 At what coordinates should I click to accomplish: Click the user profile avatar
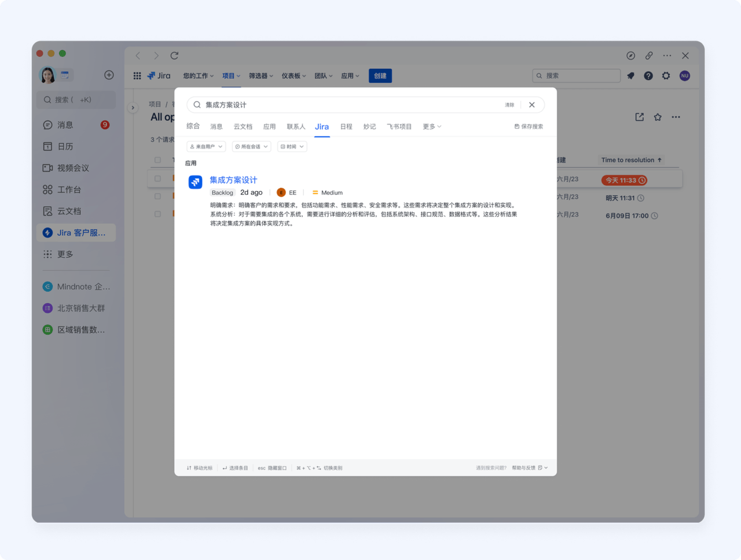47,75
